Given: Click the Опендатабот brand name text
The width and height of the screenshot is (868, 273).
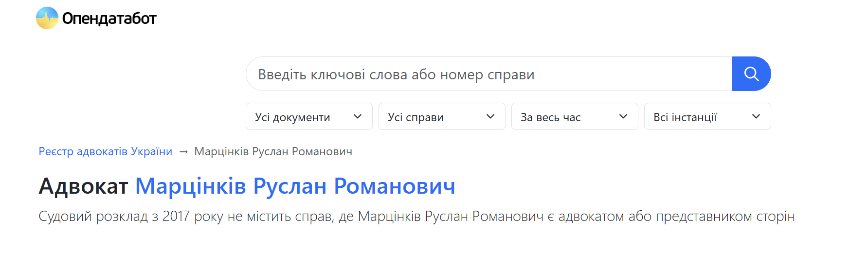Looking at the screenshot, I should (109, 18).
